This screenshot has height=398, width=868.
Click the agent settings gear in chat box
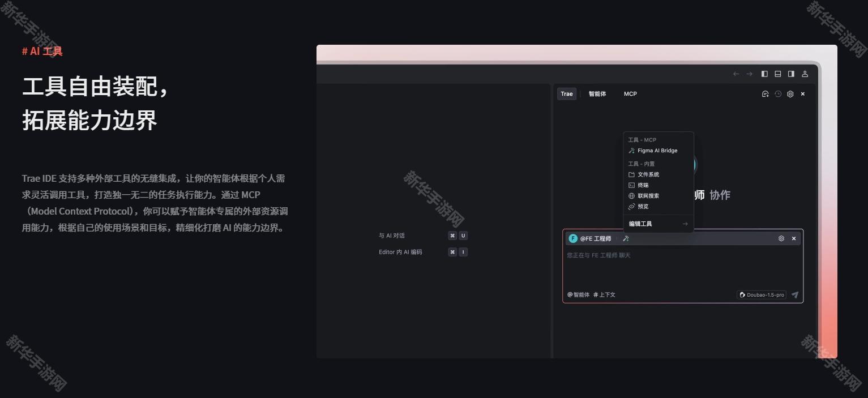[781, 239]
